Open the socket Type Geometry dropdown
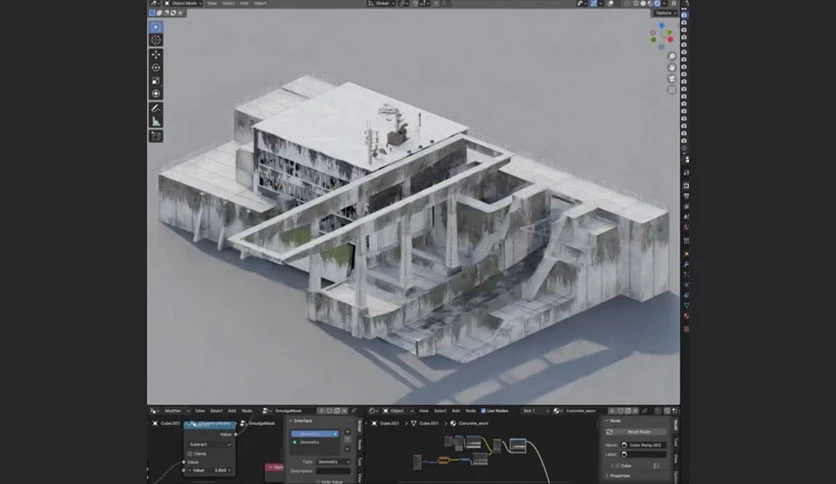This screenshot has height=484, width=836. click(333, 462)
